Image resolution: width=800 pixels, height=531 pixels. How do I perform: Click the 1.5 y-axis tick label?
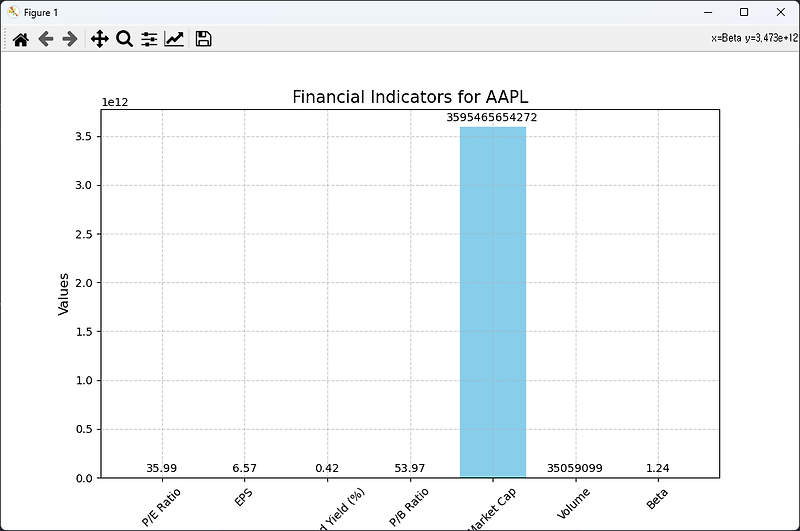(x=84, y=332)
